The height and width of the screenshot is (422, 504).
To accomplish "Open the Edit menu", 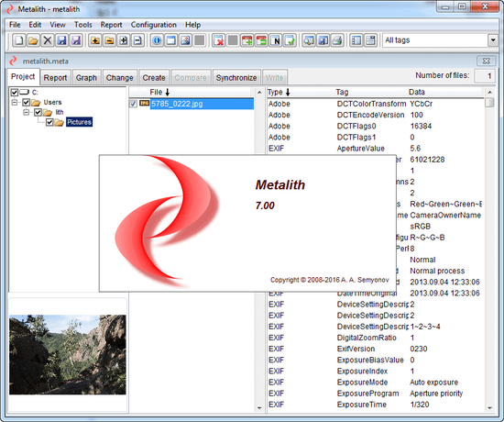I will (35, 25).
